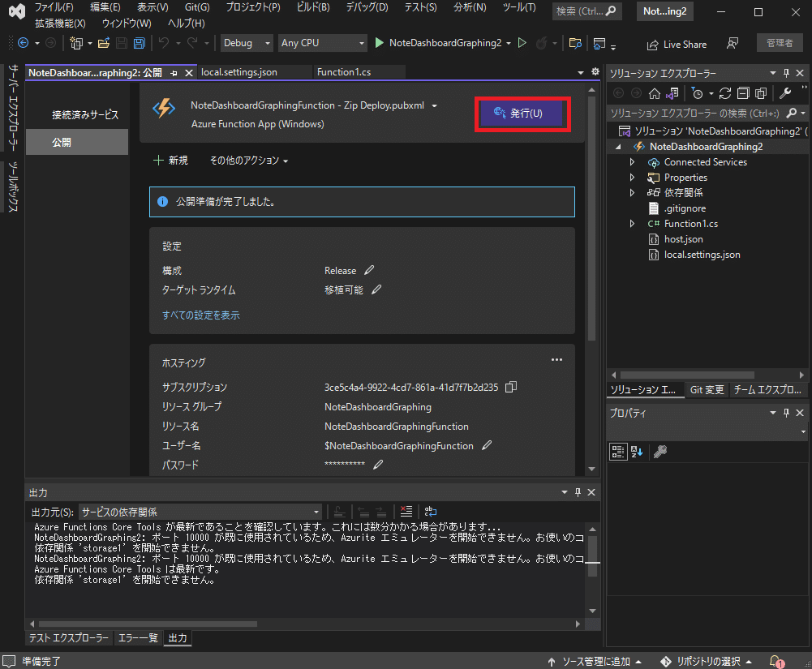Copy the subscription ID with copy icon

click(x=510, y=387)
